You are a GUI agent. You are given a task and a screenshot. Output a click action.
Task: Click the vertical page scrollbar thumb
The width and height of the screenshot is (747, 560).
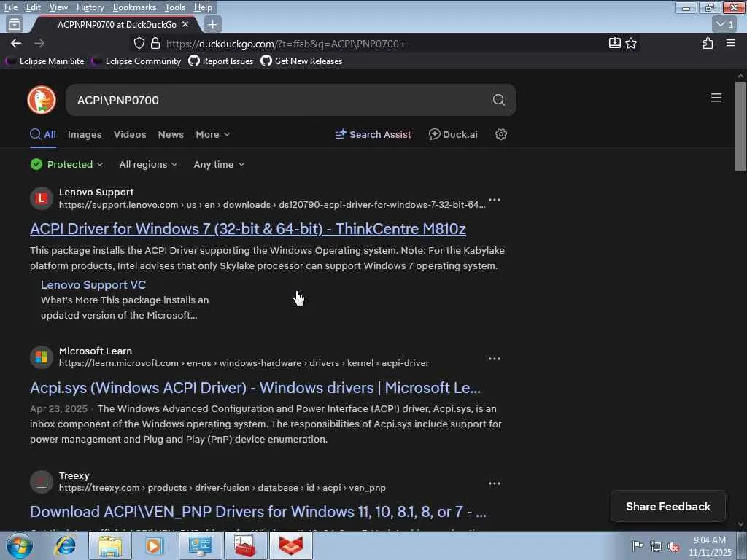click(x=740, y=126)
